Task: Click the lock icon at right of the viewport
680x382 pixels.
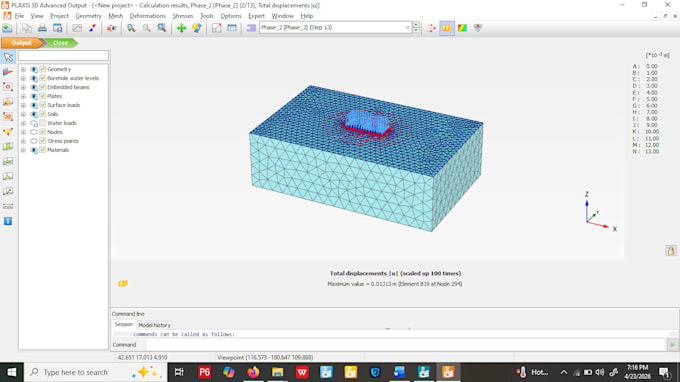Action: [671, 250]
